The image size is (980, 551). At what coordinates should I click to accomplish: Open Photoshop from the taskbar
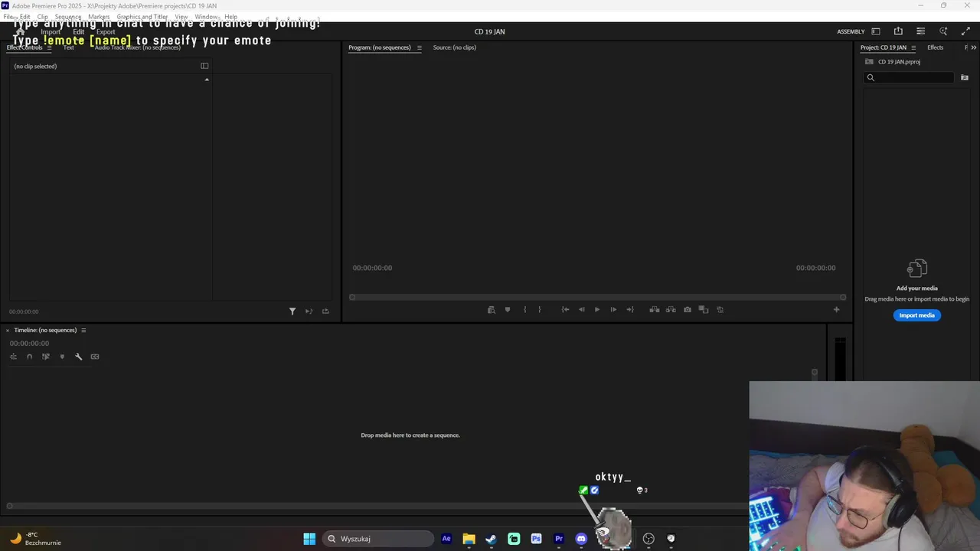536,539
